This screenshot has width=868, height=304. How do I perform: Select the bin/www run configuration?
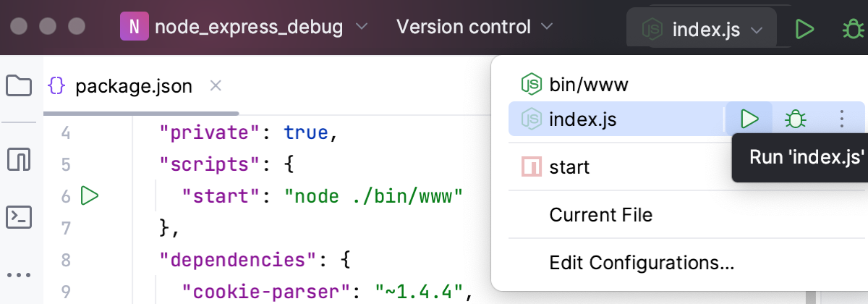[588, 85]
